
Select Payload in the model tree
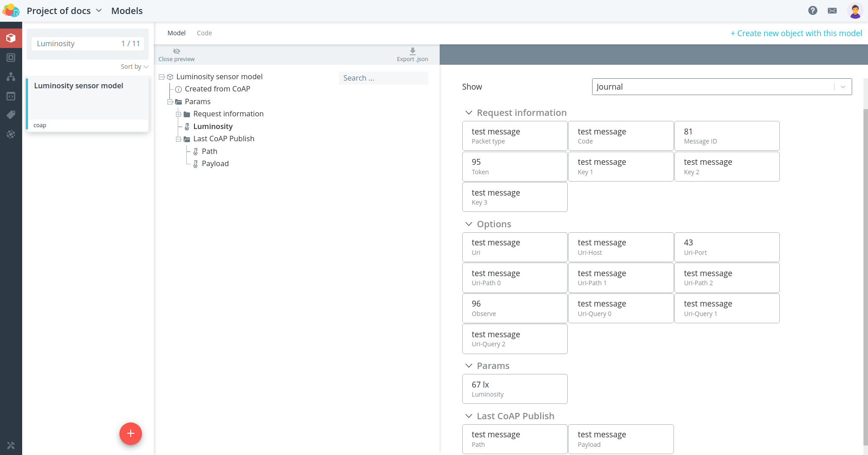215,164
